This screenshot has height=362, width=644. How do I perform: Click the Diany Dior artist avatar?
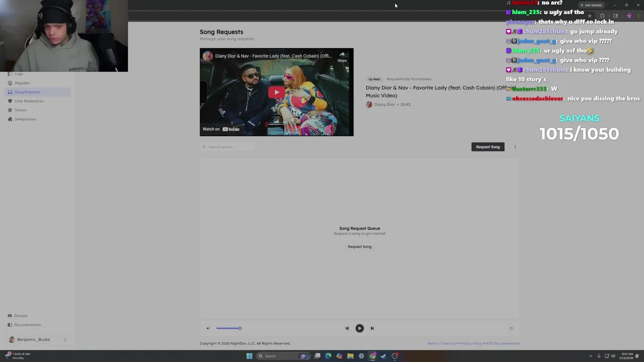(x=369, y=105)
